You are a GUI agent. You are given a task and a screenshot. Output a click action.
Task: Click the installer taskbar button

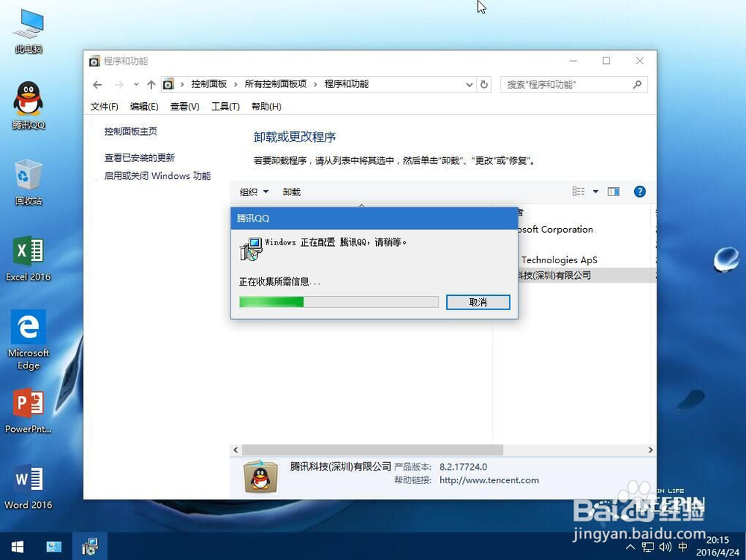tap(90, 547)
